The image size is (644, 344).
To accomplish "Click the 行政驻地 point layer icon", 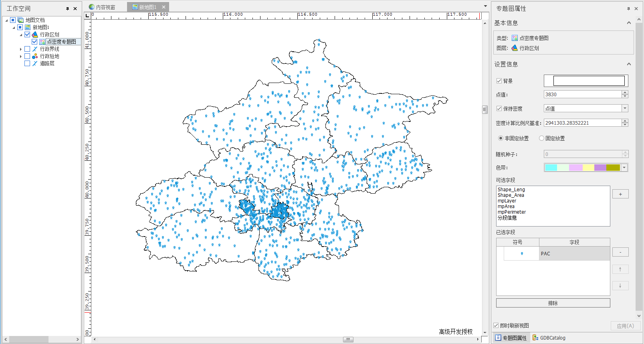I will click(x=35, y=56).
